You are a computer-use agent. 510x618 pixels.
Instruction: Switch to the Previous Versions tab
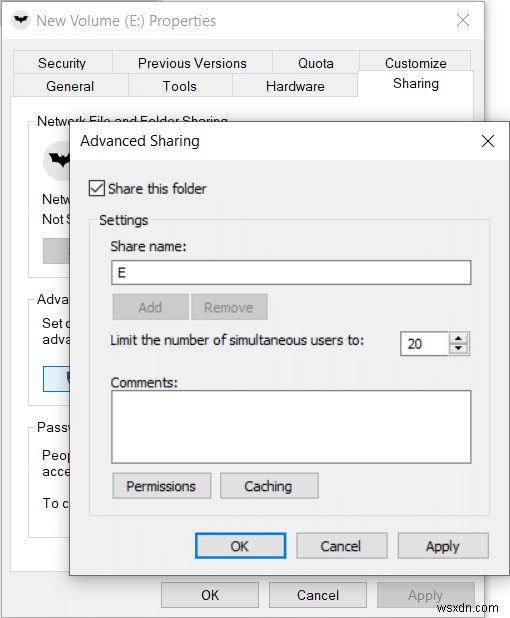(x=192, y=63)
